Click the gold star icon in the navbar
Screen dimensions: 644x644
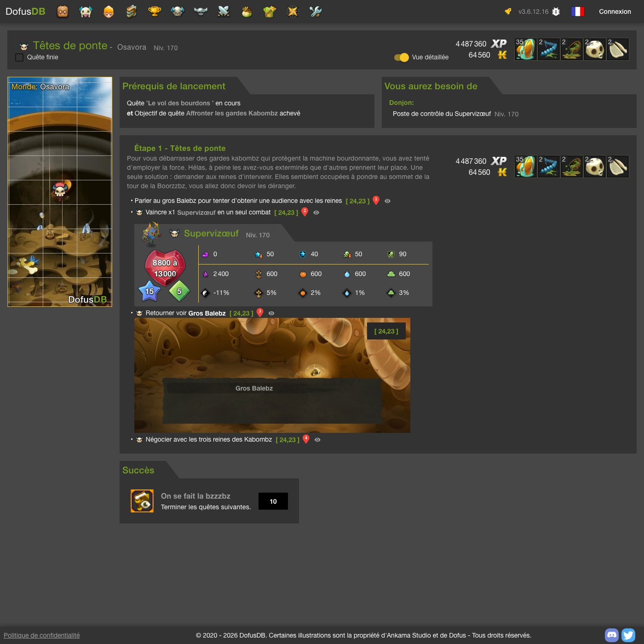point(293,11)
